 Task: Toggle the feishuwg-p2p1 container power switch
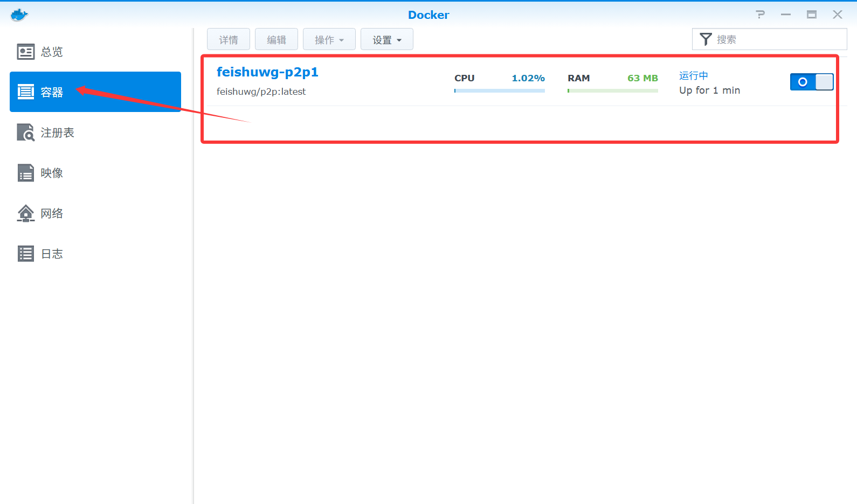tap(812, 82)
